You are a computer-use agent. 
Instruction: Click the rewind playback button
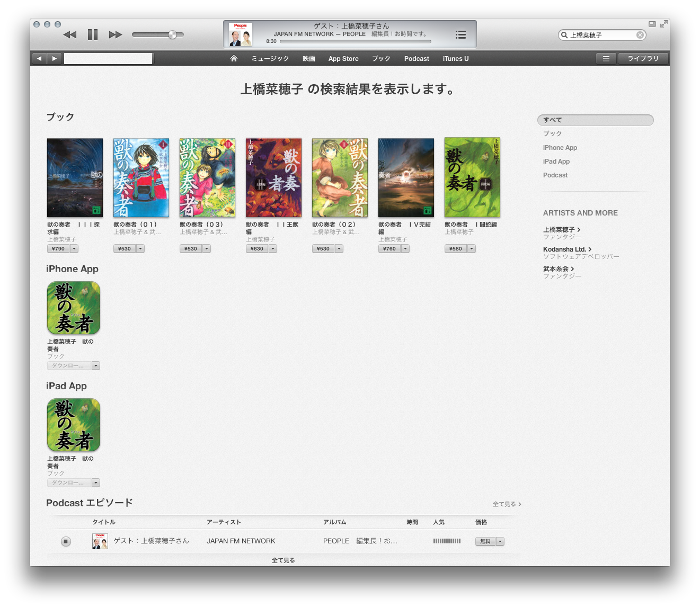[x=70, y=35]
